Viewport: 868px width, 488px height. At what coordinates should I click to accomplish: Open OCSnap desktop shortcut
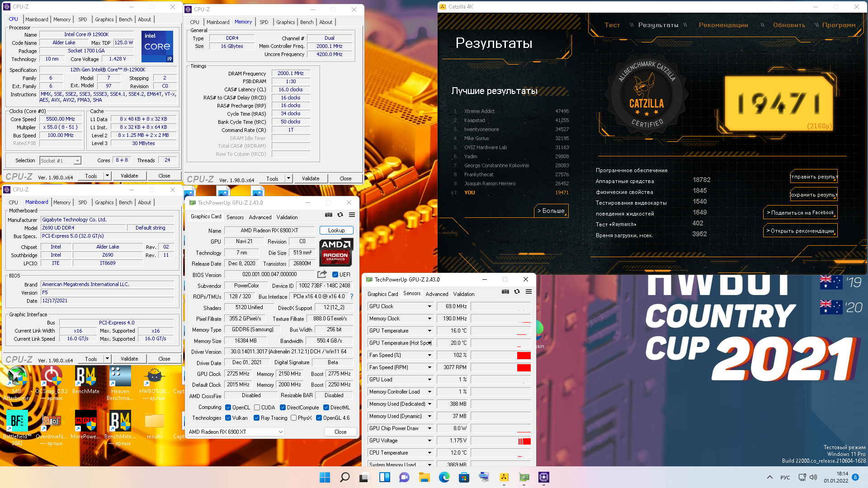(52, 382)
